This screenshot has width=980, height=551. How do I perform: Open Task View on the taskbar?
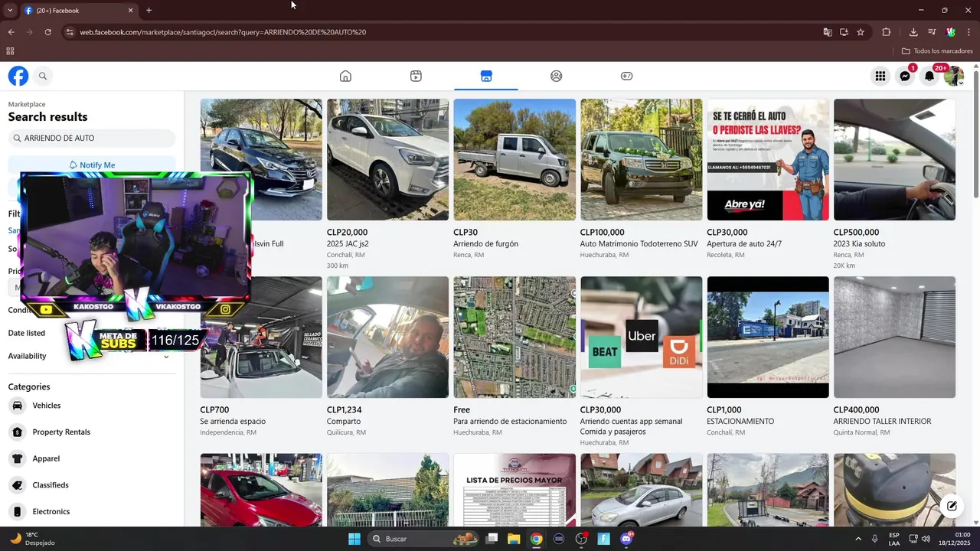click(x=492, y=539)
